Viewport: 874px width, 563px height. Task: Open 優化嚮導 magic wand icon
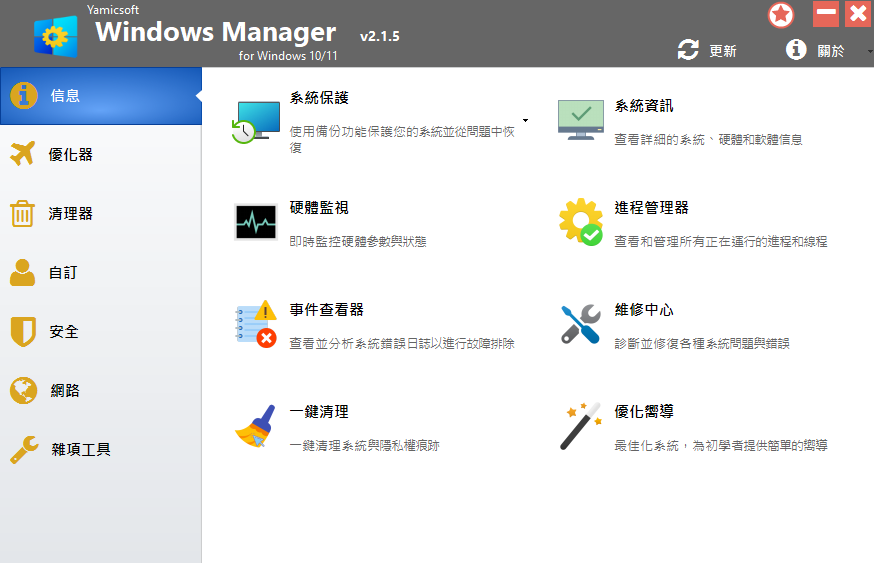point(581,426)
